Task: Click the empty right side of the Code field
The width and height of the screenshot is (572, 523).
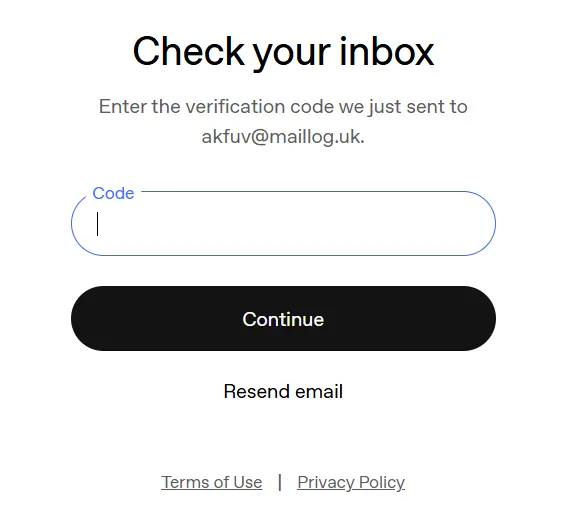Action: [x=401, y=223]
